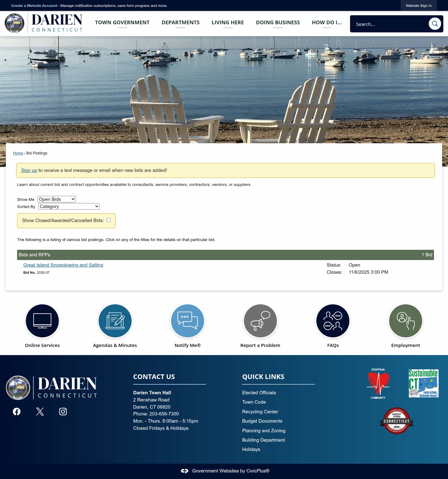Click the Sign up link for bid alerts
448x479 pixels.
coord(29,170)
